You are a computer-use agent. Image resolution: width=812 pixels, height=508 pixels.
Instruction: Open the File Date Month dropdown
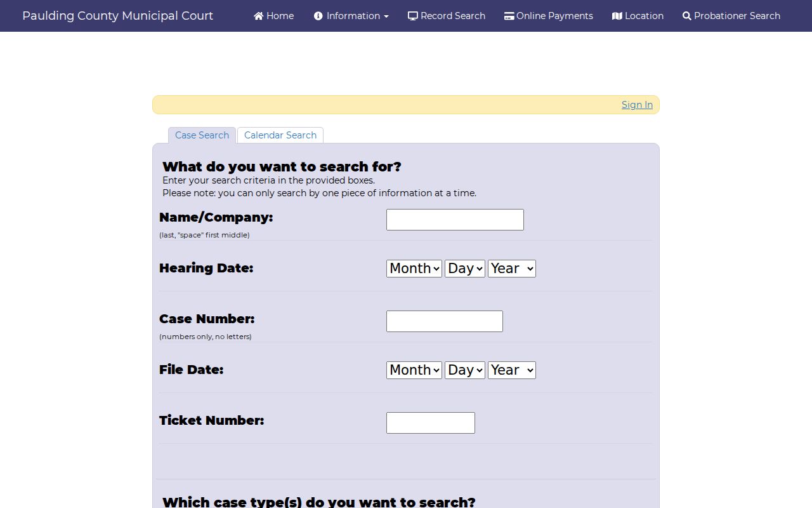pos(414,370)
